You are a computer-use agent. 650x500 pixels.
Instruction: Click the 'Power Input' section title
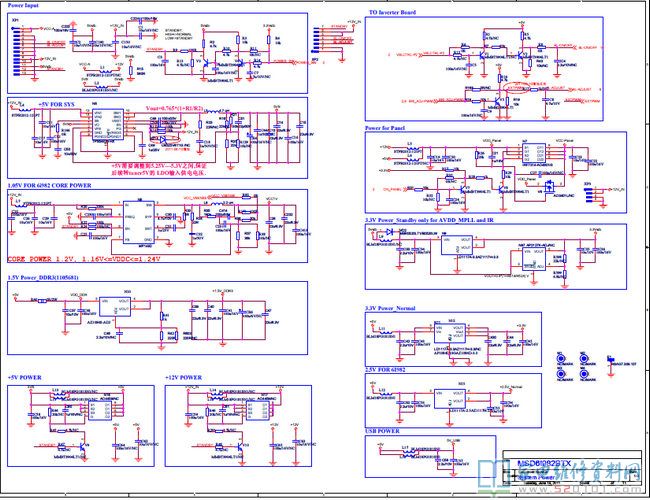coord(23,5)
